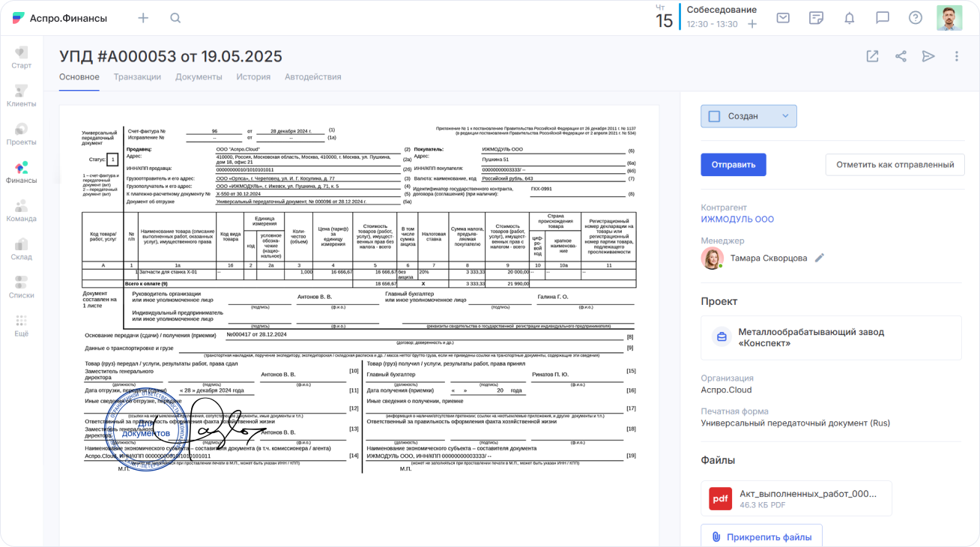Click the notifications bell icon
Viewport: 980px width, 547px height.
click(x=849, y=17)
